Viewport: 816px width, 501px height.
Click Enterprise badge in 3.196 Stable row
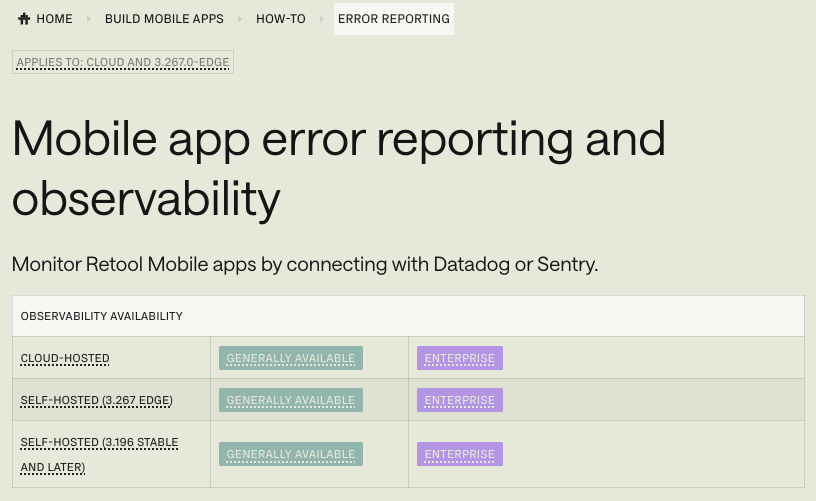(460, 454)
